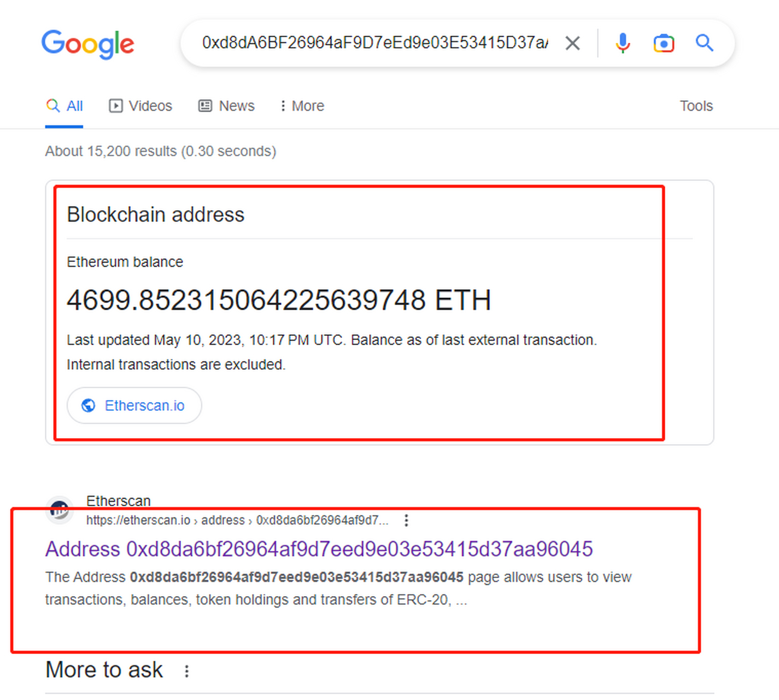
Task: Select the All results tab
Action: pyautogui.click(x=65, y=106)
